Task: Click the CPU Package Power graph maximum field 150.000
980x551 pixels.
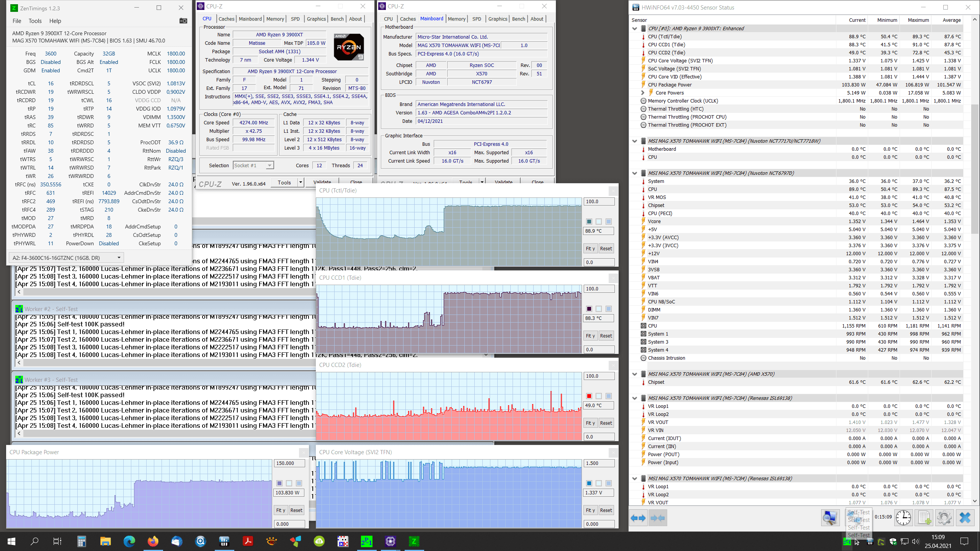Action: point(290,463)
